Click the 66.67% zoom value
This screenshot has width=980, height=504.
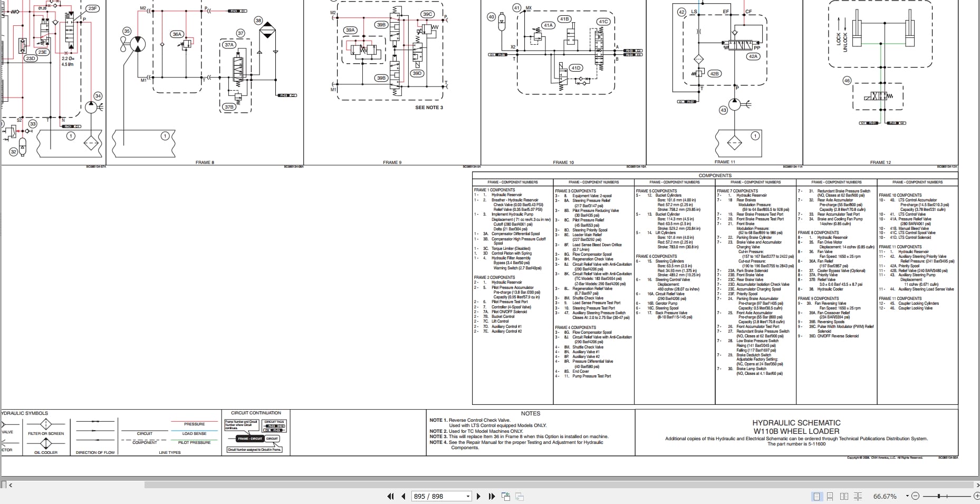pyautogui.click(x=885, y=496)
